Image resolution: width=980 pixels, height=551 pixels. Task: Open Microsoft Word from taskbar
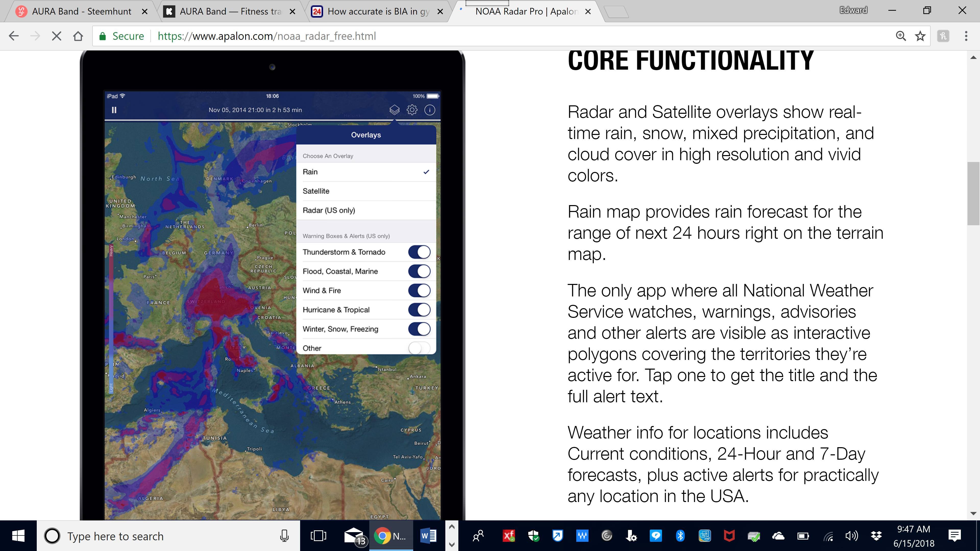tap(428, 536)
